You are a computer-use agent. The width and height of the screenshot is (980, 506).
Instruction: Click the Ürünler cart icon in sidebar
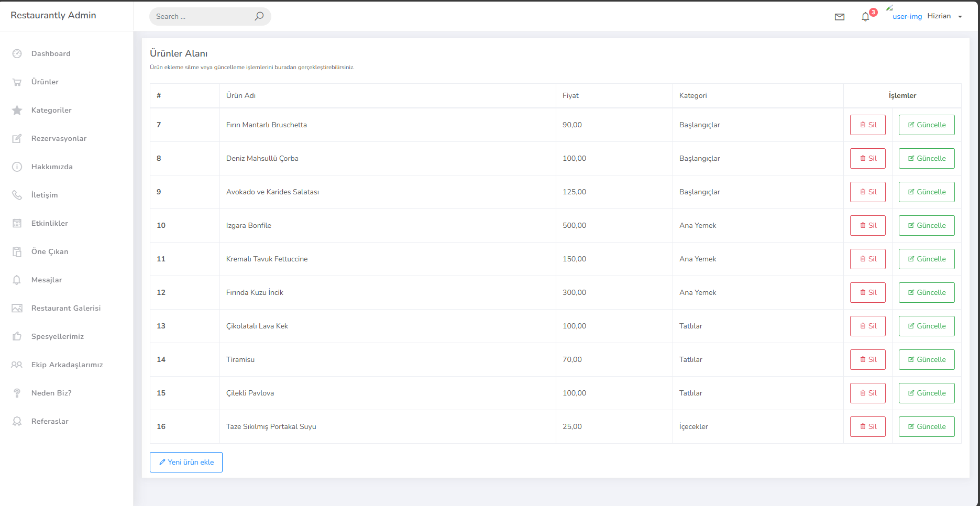17,82
